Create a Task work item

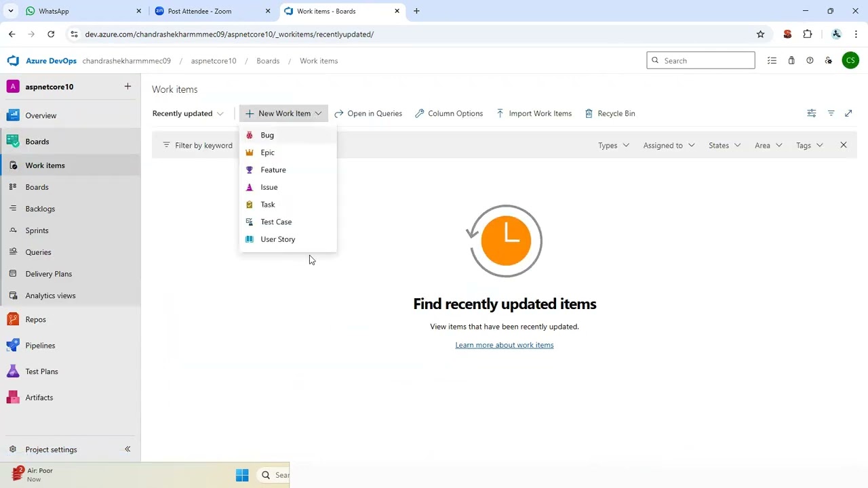click(288, 205)
